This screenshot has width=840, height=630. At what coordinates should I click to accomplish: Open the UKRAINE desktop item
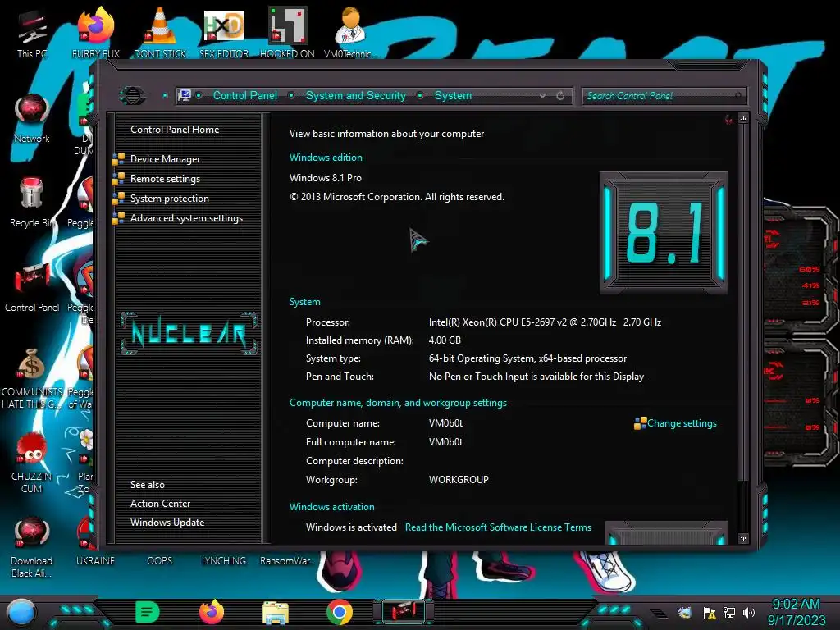coord(95,560)
